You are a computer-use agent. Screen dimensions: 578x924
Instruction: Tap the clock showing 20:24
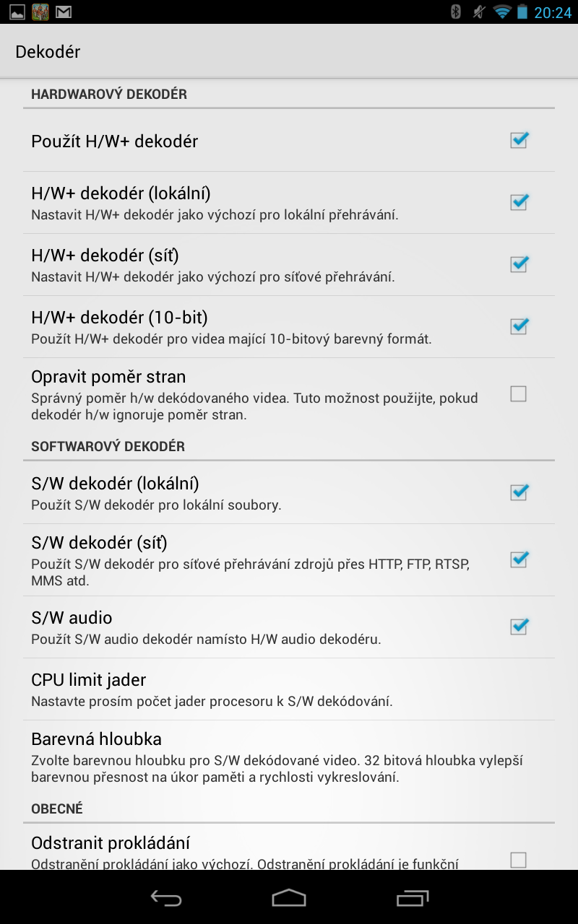pyautogui.click(x=553, y=12)
